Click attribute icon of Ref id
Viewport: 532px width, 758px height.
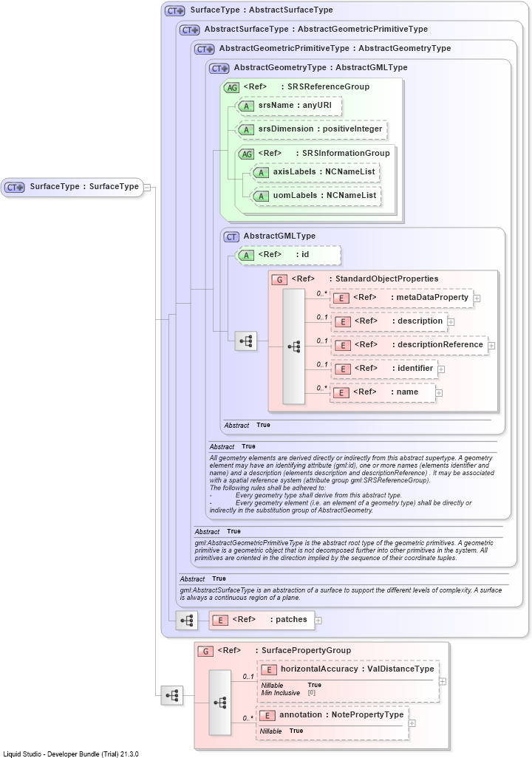pos(247,255)
